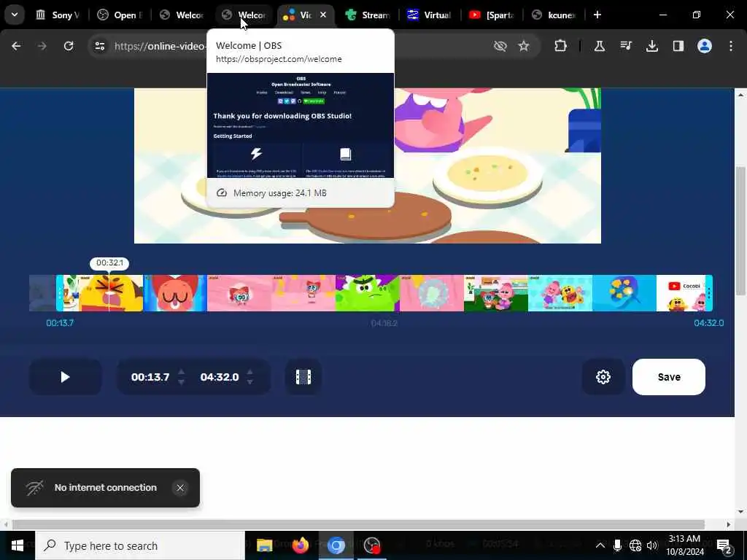Open a new browser tab
The width and height of the screenshot is (747, 560).
tap(597, 15)
